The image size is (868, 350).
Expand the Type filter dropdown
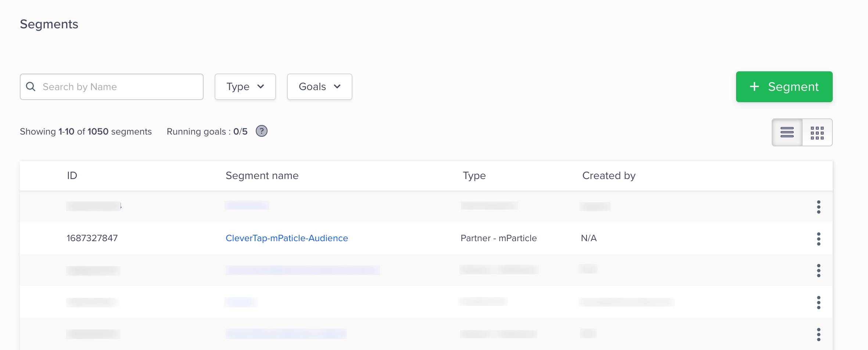pyautogui.click(x=245, y=87)
